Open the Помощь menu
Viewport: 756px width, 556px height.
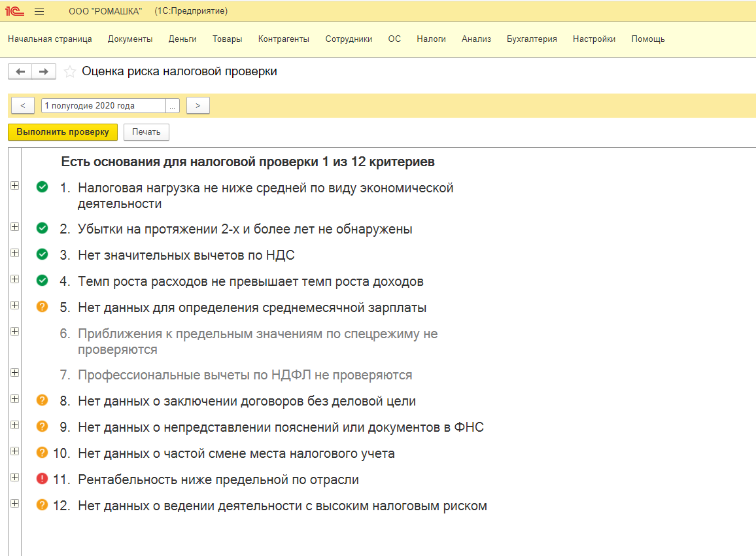[648, 39]
